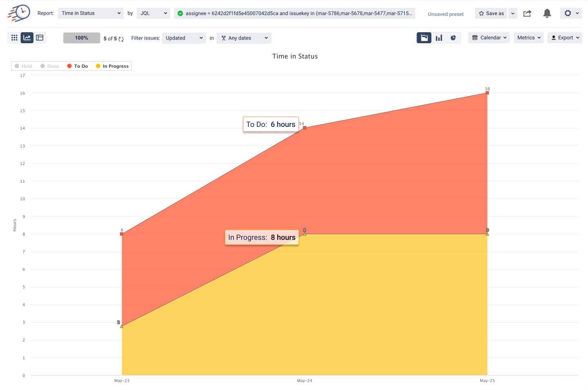Expand the JQL filter type dropdown
588x390 pixels.
[x=153, y=13]
